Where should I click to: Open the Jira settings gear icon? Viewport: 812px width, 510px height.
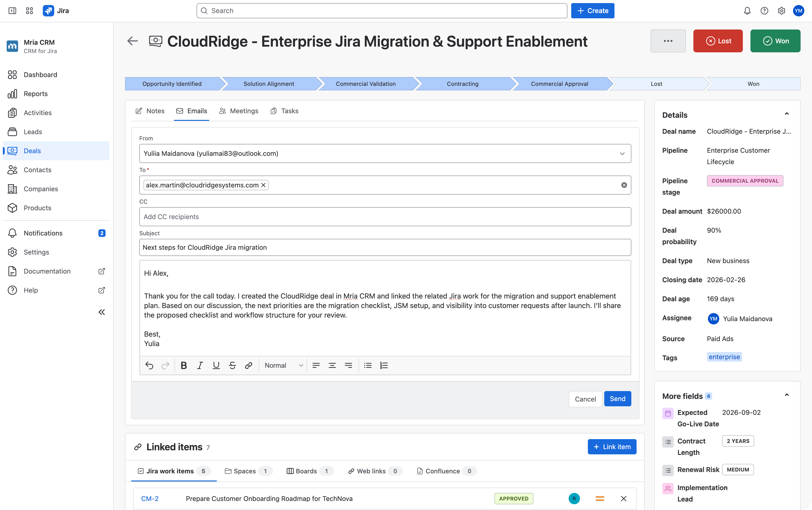tap(781, 11)
